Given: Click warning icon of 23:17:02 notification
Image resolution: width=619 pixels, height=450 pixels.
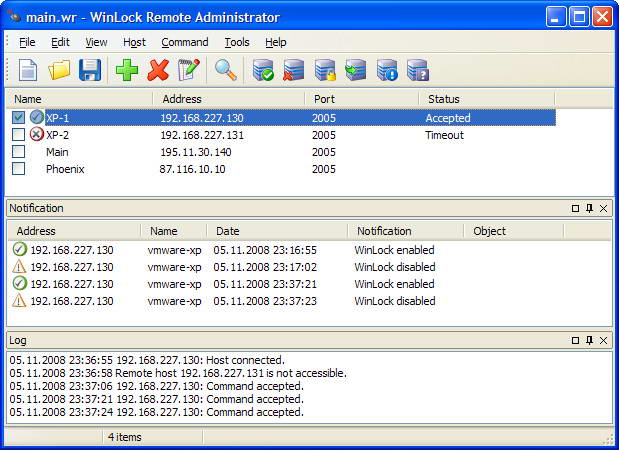Looking at the screenshot, I should (x=19, y=266).
